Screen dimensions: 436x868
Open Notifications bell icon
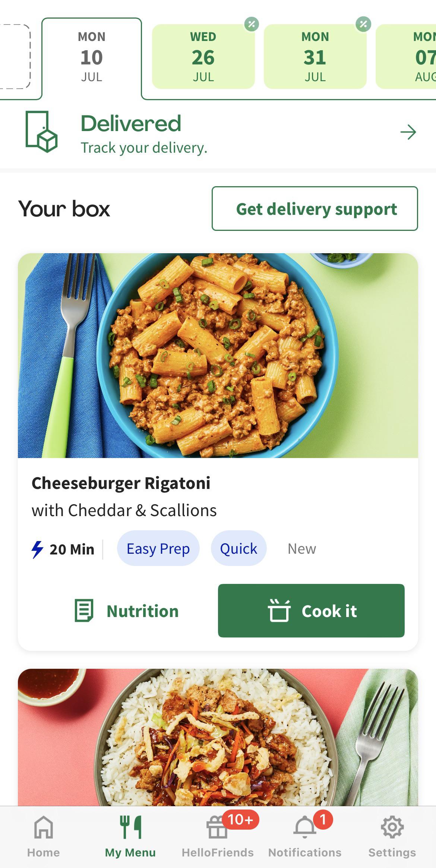(305, 827)
